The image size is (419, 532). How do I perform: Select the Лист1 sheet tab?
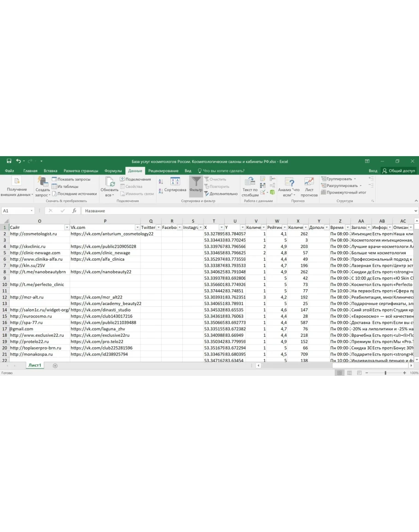click(x=35, y=365)
